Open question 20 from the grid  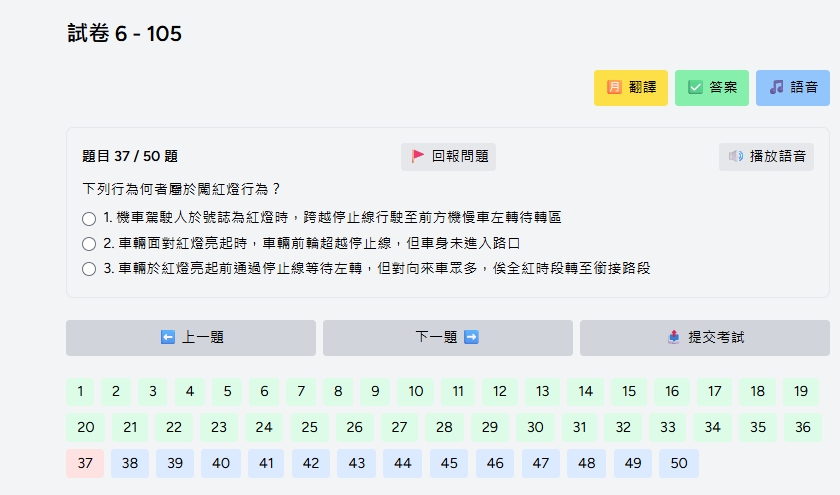pyautogui.click(x=85, y=428)
